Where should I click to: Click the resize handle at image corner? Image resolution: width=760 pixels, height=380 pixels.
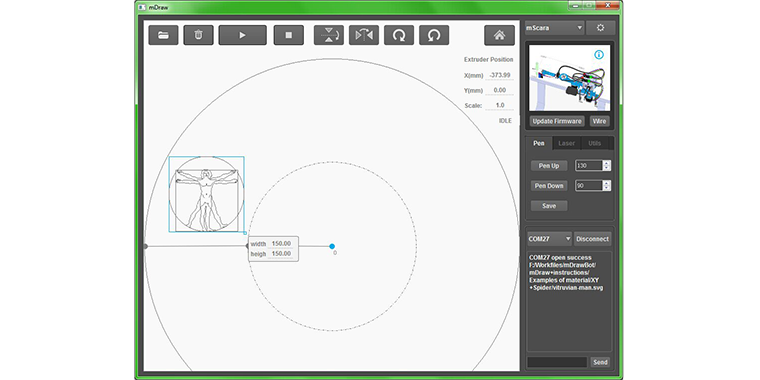[245, 233]
